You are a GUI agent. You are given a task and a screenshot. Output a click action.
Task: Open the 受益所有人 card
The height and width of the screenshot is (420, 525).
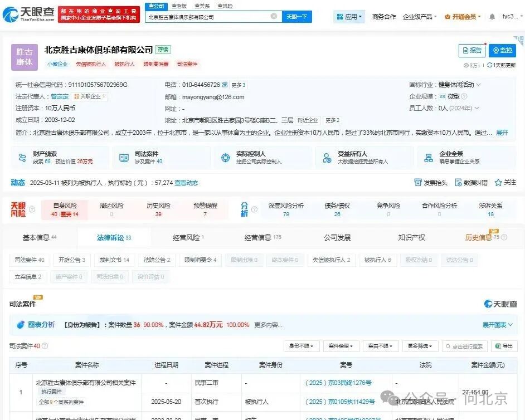click(365, 157)
